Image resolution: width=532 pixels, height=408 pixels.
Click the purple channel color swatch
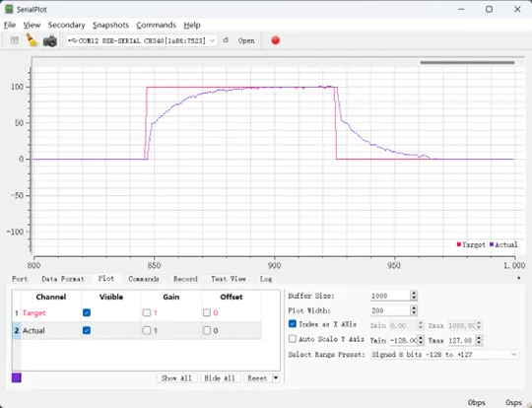pyautogui.click(x=17, y=377)
